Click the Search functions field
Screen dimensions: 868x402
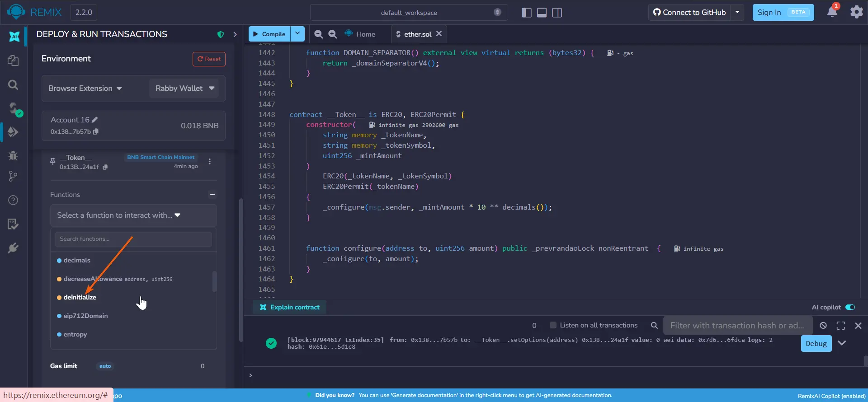click(133, 239)
